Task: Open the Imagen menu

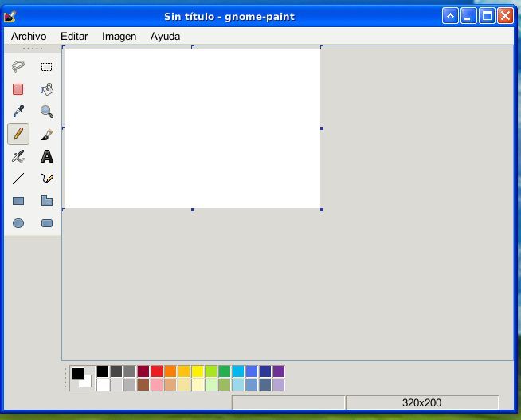Action: click(x=119, y=36)
